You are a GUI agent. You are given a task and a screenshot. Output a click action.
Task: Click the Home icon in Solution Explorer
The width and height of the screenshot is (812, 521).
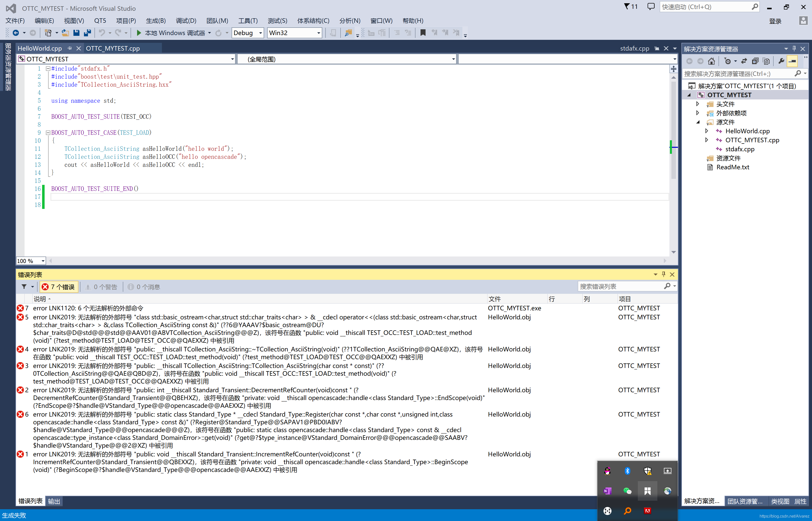tap(712, 61)
